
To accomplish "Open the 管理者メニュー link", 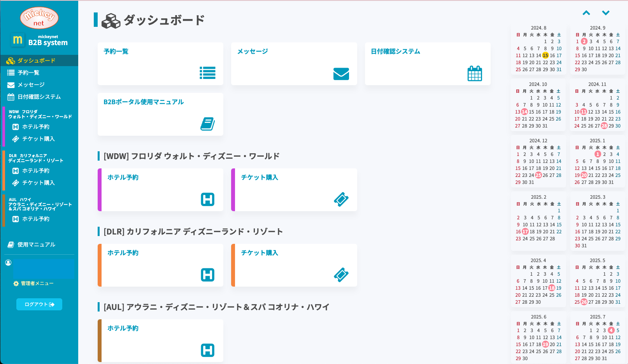I will [37, 283].
